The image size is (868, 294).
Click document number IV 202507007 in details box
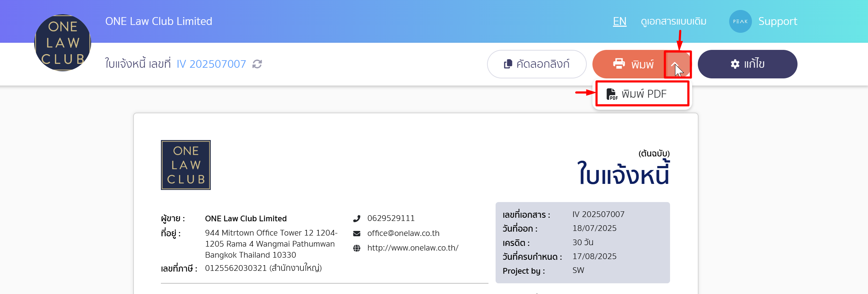coord(598,215)
